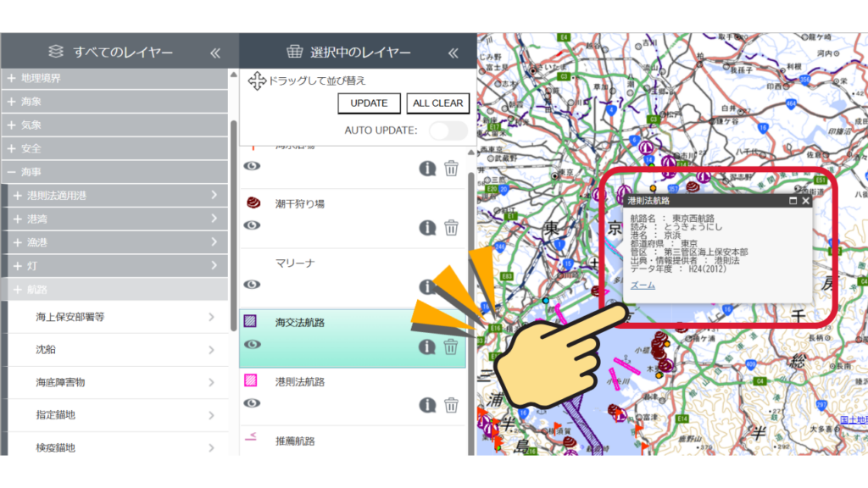Viewport: 868px width, 488px height.
Task: Show info for 港則法航路 layer
Action: pyautogui.click(x=427, y=404)
